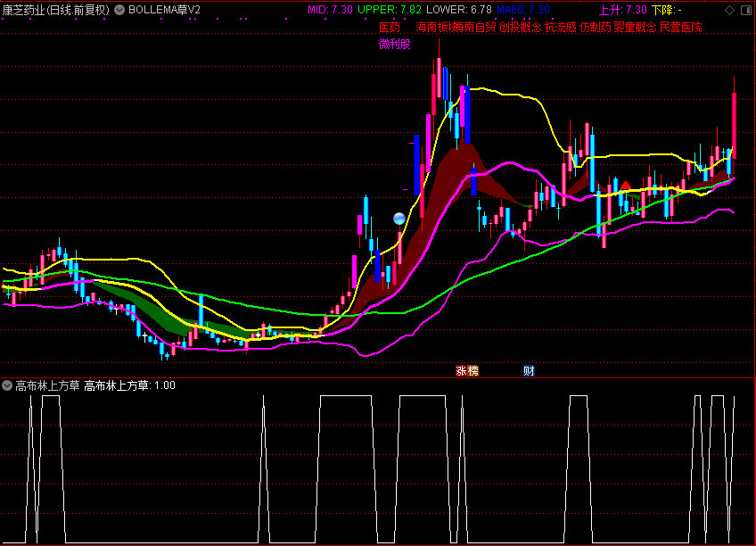This screenshot has height=546, width=756.
Task: Select the 仿制药 concept tag
Action: [x=596, y=27]
